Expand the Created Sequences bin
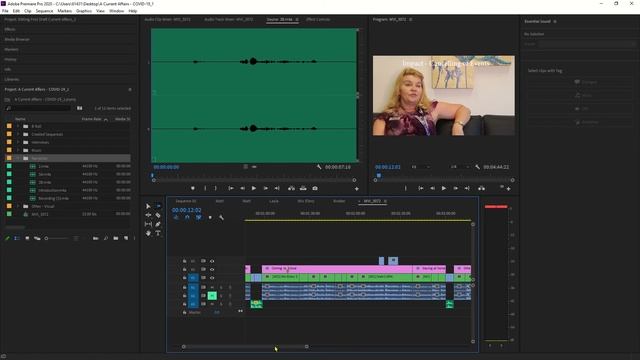Screen dimensions: 640x360 18,134
